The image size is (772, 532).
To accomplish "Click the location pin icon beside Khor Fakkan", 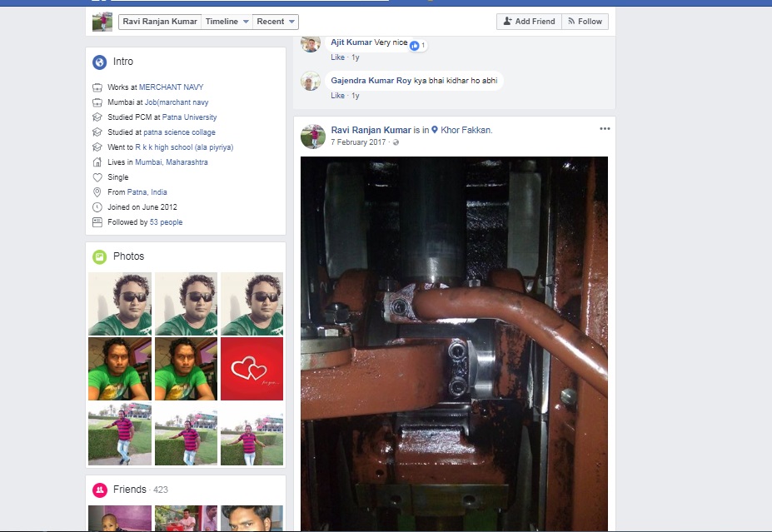I will [435, 130].
